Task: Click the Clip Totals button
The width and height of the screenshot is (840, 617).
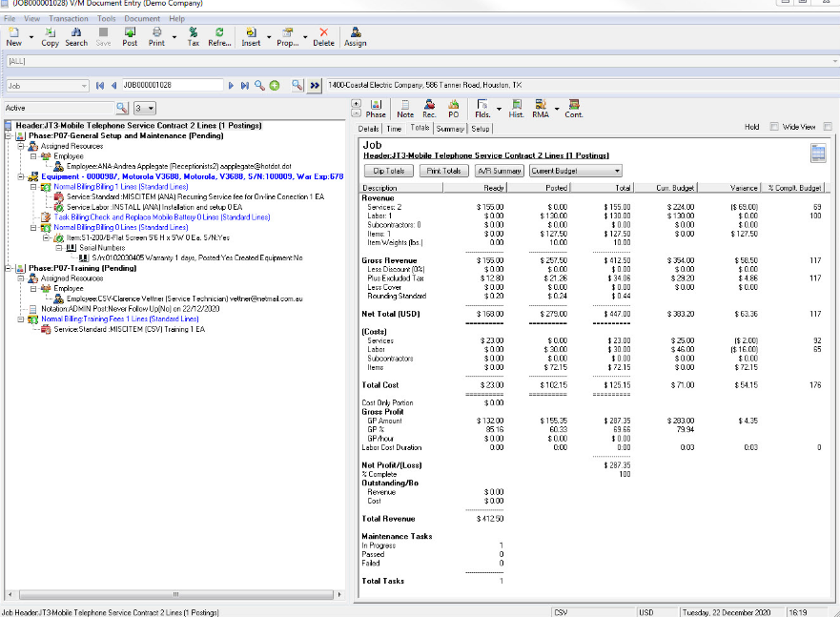Action: tap(388, 171)
